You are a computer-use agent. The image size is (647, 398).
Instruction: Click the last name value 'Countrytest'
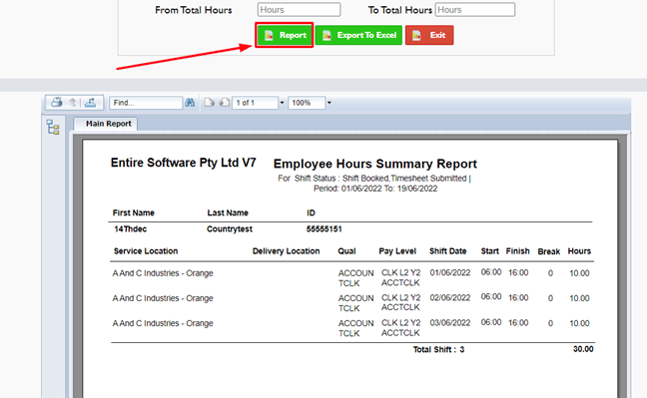tap(229, 229)
